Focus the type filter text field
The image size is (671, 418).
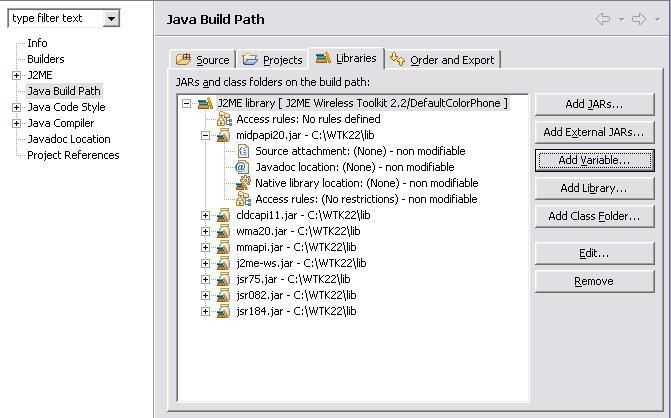(56, 18)
